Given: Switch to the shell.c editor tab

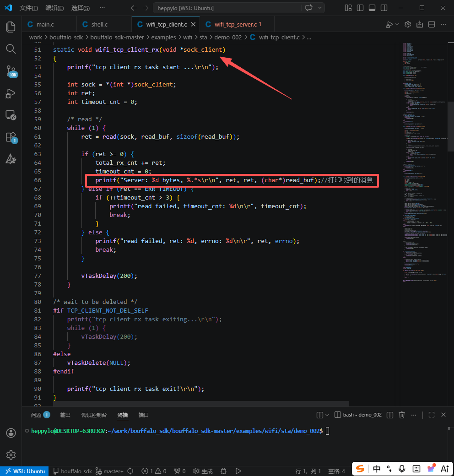Looking at the screenshot, I should coord(99,24).
